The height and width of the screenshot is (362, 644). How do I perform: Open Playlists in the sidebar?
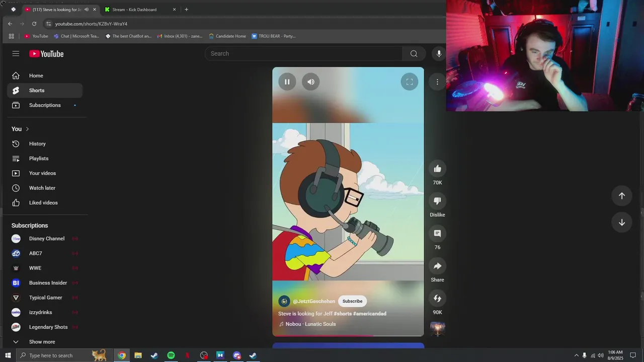(x=45, y=158)
